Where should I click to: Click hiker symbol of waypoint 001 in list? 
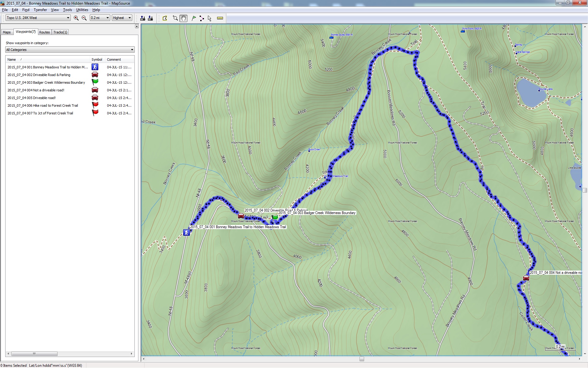coord(95,67)
